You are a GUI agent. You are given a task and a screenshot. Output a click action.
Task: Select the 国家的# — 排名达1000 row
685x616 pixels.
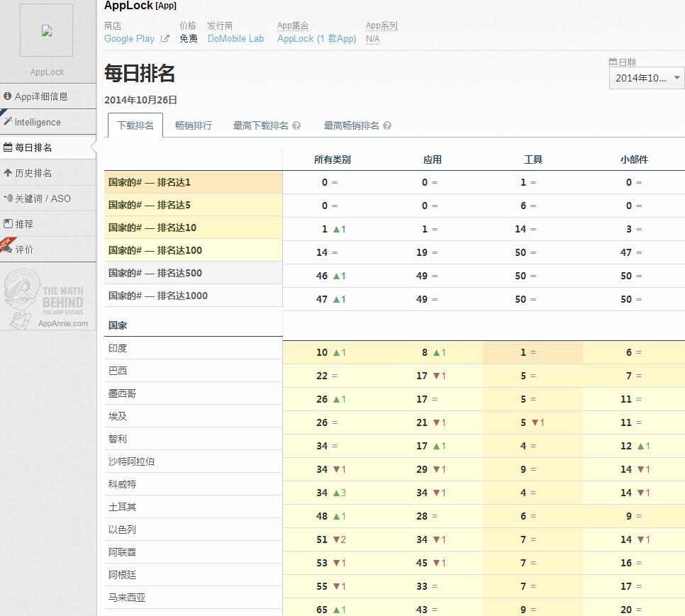point(193,296)
